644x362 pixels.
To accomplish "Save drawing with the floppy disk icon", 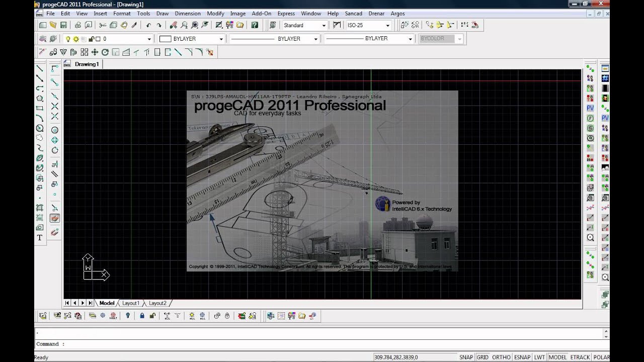I will point(63,25).
